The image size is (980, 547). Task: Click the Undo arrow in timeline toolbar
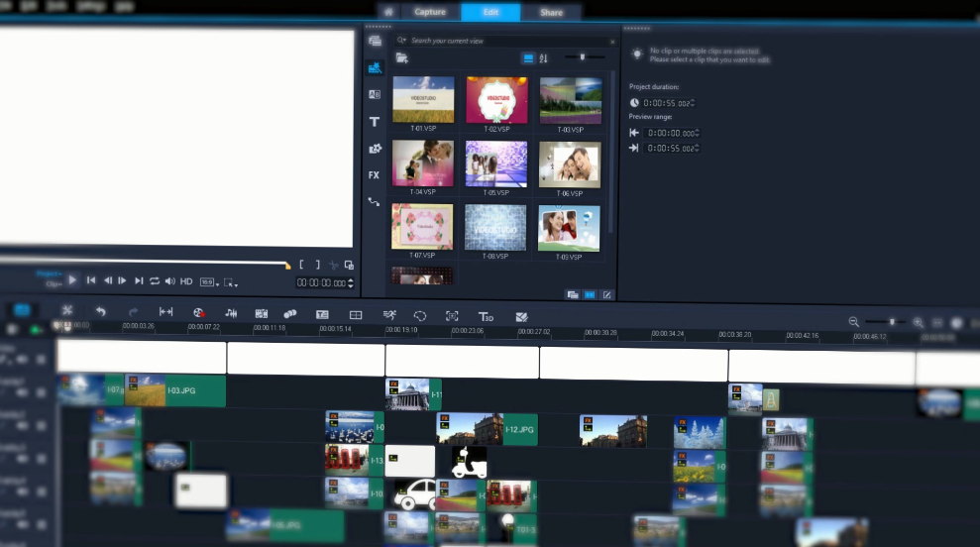[100, 312]
